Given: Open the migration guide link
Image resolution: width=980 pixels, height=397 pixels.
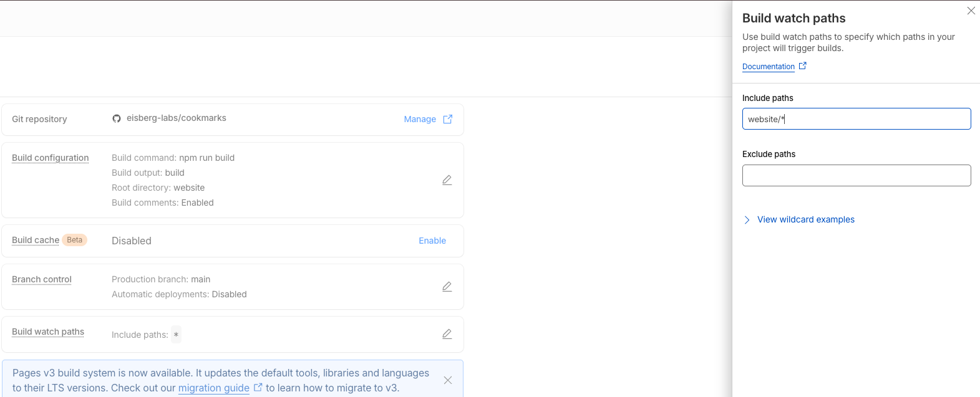Looking at the screenshot, I should click(x=214, y=388).
